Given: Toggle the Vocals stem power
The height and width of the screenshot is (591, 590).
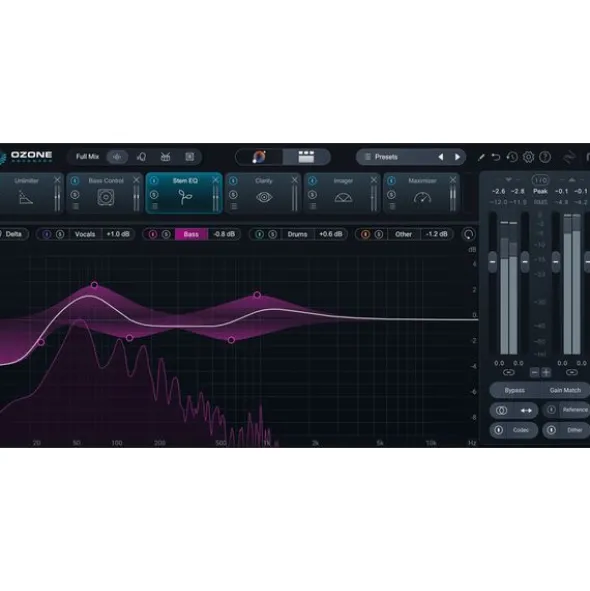Looking at the screenshot, I should click(46, 234).
